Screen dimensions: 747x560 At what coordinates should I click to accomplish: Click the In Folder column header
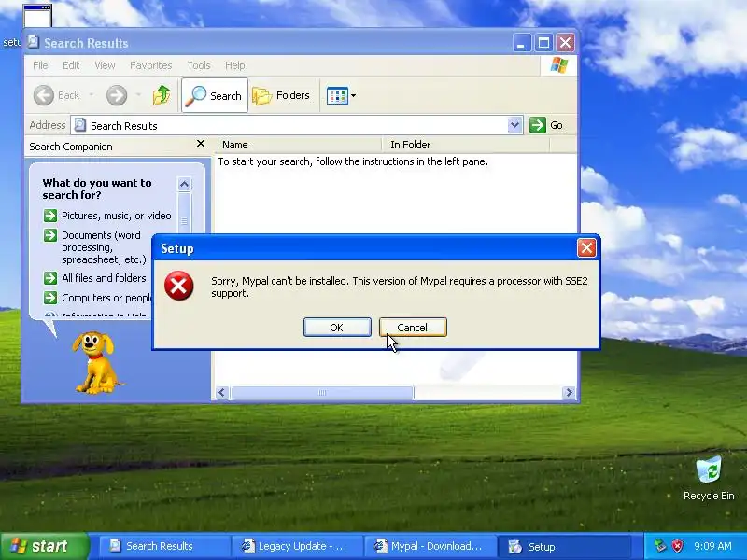[x=465, y=145]
